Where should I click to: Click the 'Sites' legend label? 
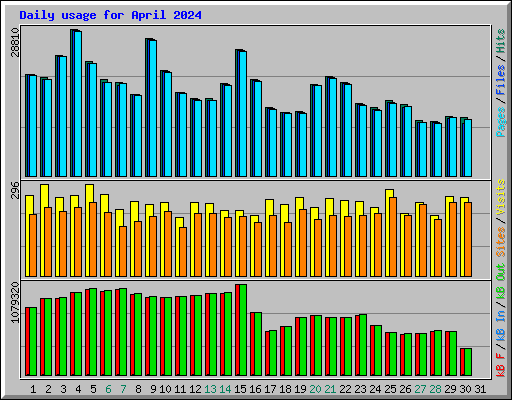(501, 242)
